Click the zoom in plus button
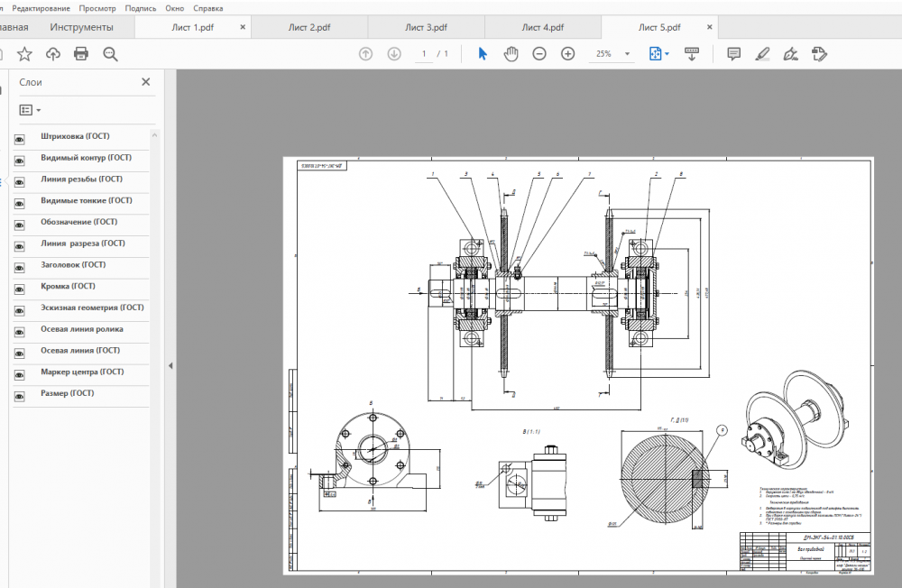Image resolution: width=902 pixels, height=588 pixels. pyautogui.click(x=568, y=54)
